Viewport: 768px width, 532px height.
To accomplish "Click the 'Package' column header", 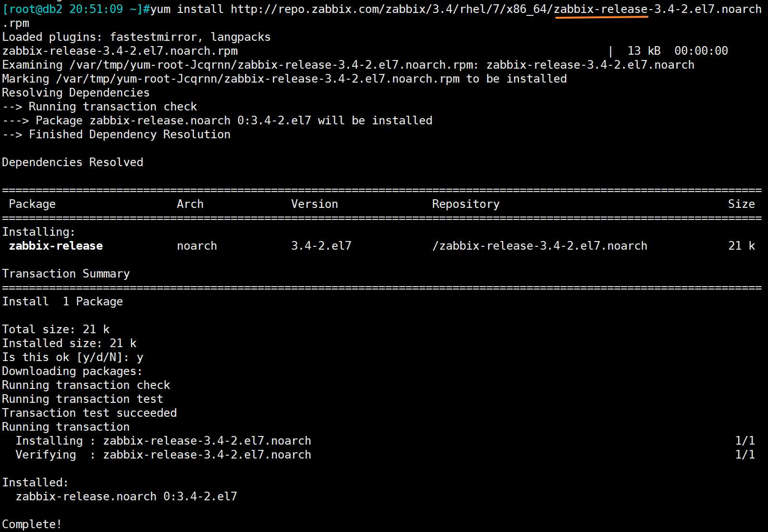I will point(32,204).
